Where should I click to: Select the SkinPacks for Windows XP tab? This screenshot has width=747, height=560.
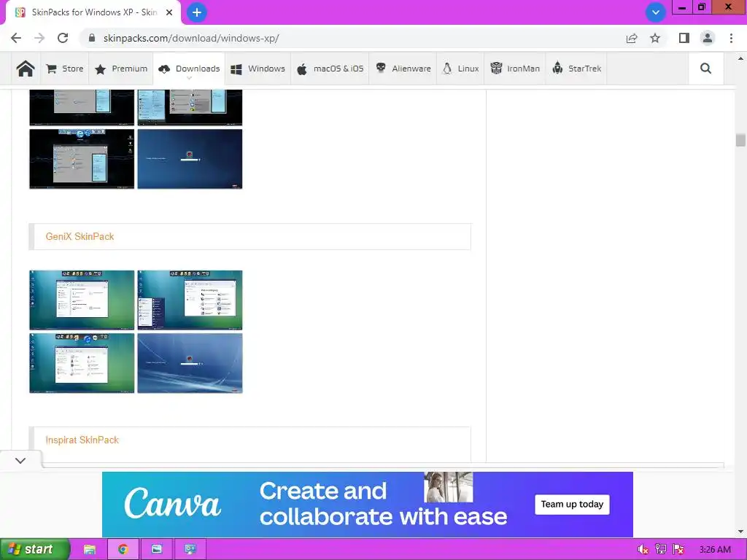(93, 12)
